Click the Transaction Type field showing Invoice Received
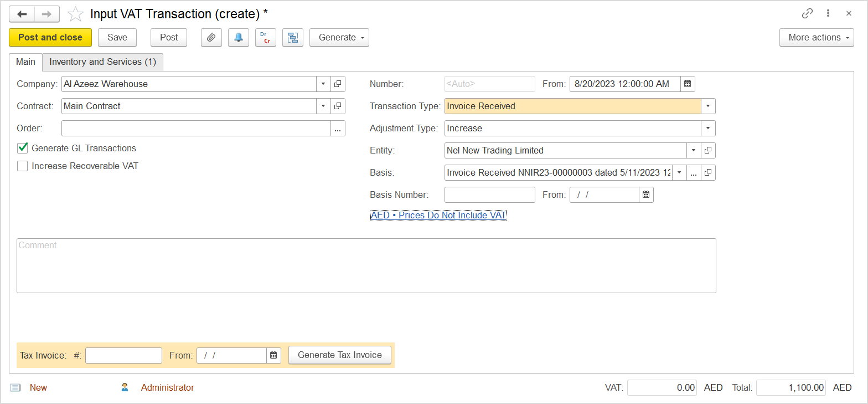 (x=573, y=106)
